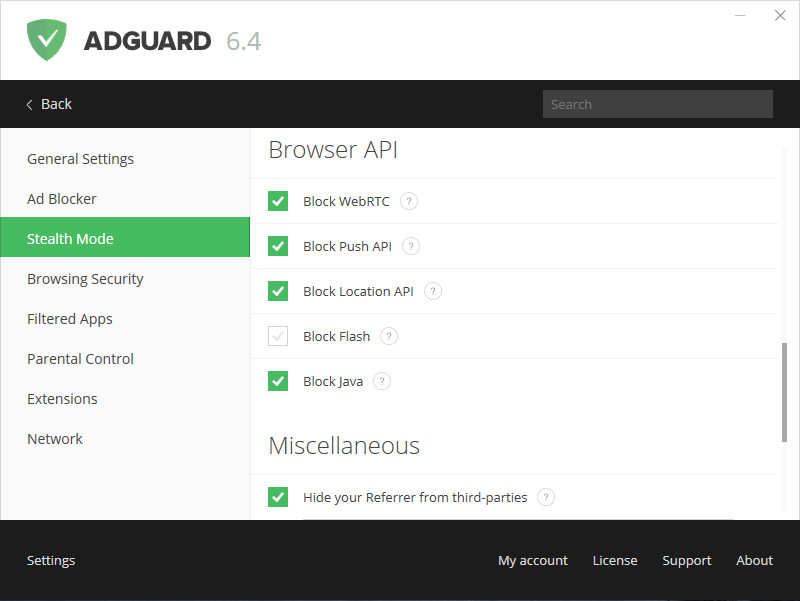The image size is (800, 601).
Task: Uncheck Block Push API
Action: 278,246
